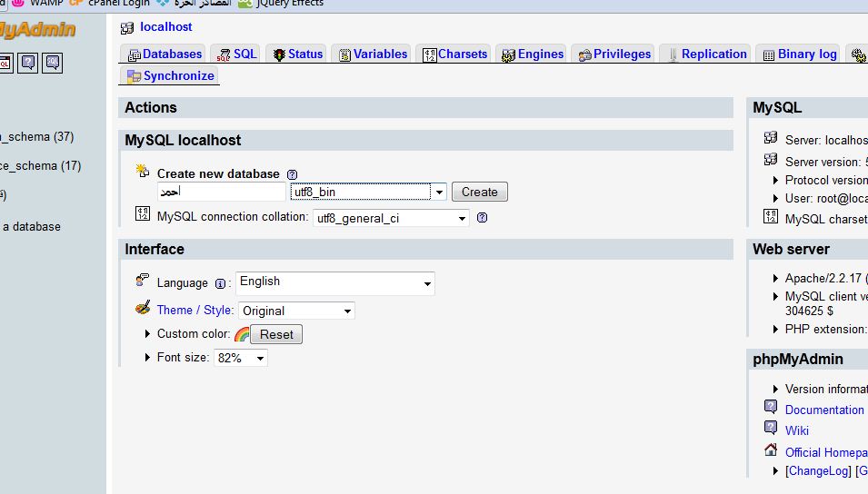Open help icon beside Create new database
This screenshot has height=494, width=868.
(293, 174)
